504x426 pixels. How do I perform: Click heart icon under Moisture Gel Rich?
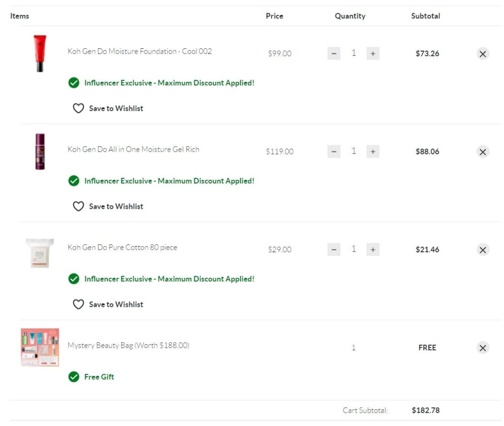[x=78, y=206]
